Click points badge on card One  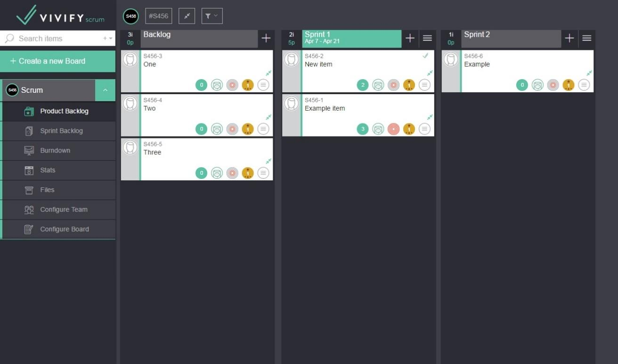click(201, 85)
